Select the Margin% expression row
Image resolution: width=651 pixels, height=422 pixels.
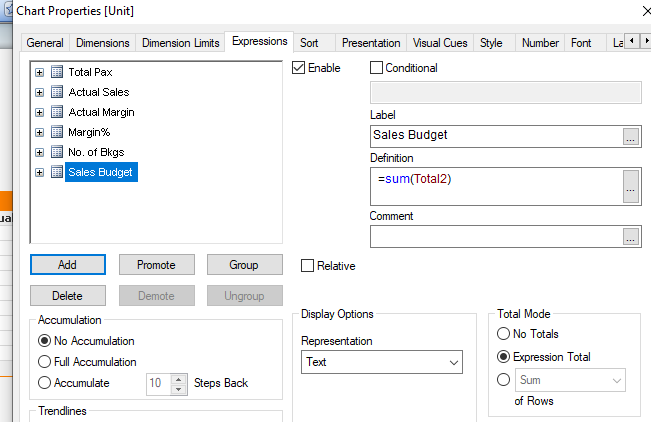(89, 132)
